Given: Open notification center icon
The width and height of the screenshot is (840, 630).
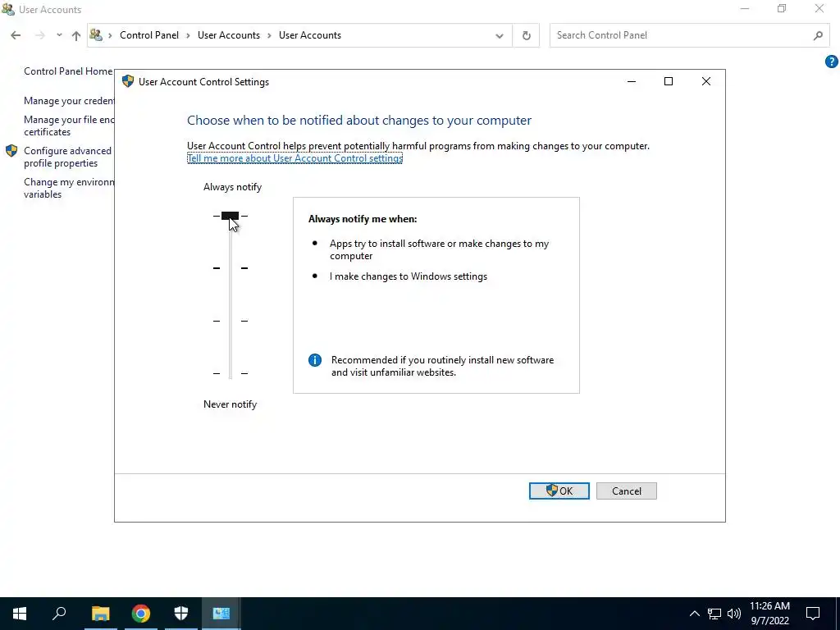Looking at the screenshot, I should [813, 614].
